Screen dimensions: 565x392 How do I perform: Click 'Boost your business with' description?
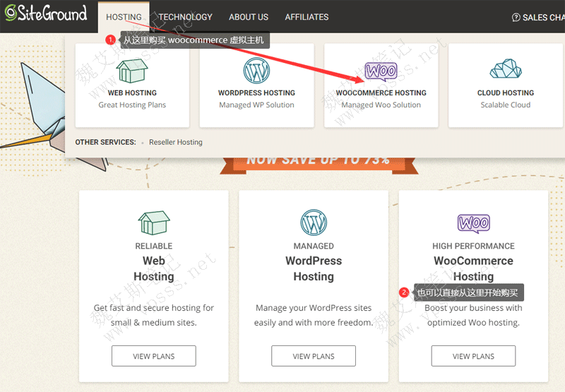473,315
